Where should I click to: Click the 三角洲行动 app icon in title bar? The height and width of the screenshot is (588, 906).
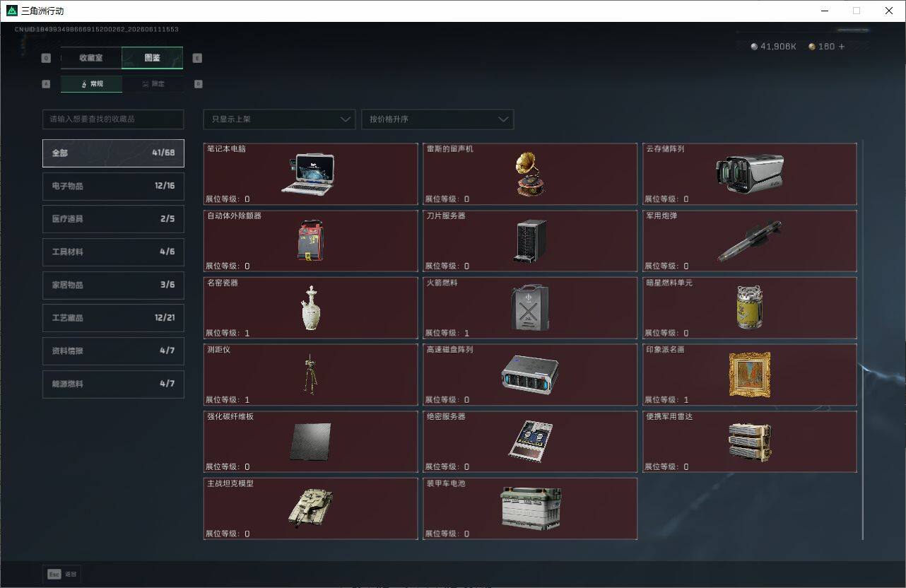tap(11, 11)
